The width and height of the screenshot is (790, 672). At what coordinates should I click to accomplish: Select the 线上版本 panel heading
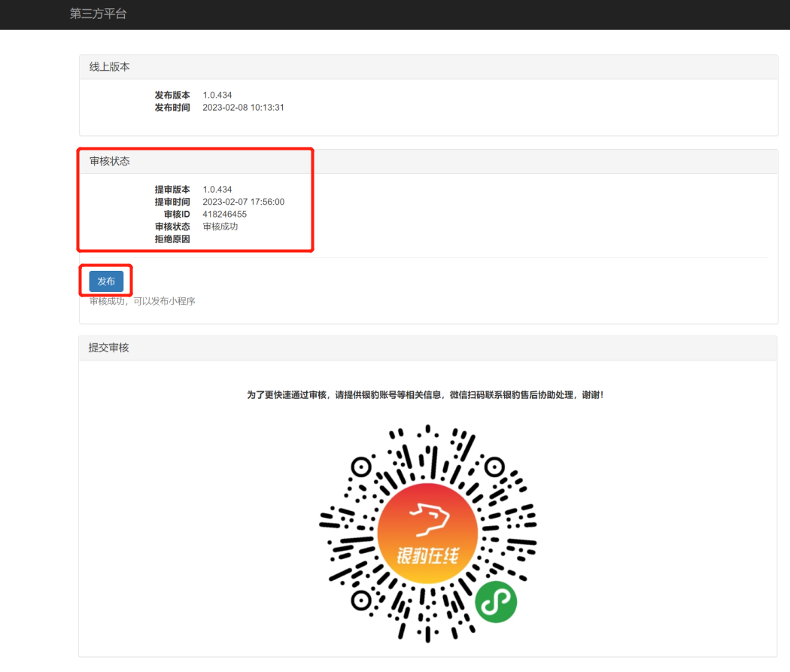pyautogui.click(x=110, y=67)
